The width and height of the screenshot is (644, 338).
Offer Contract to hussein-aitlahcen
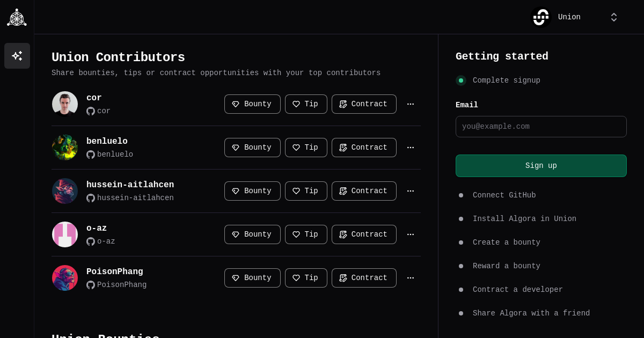364,191
